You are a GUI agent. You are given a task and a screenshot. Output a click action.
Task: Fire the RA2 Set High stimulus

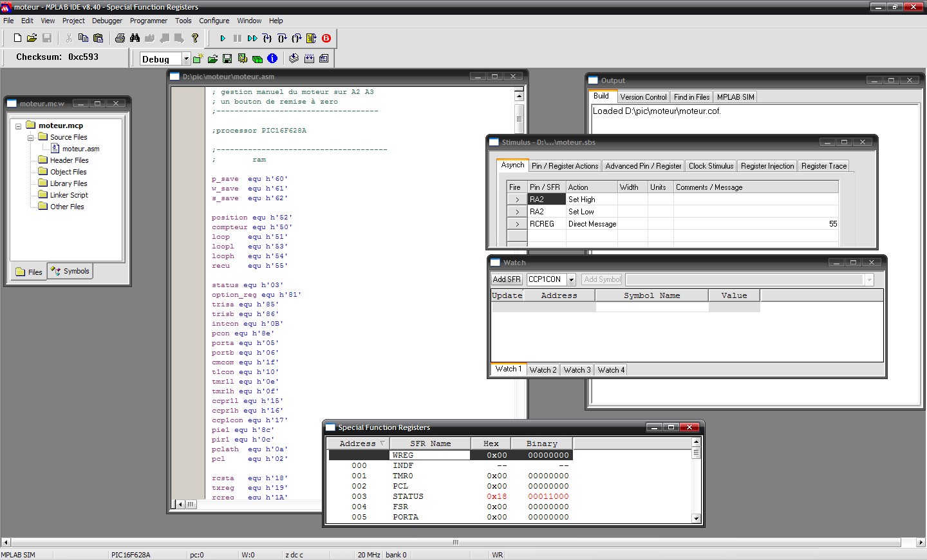click(517, 200)
